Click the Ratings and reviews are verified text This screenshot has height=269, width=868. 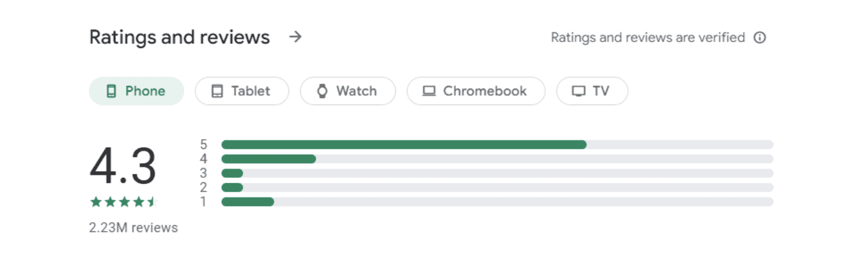click(648, 38)
